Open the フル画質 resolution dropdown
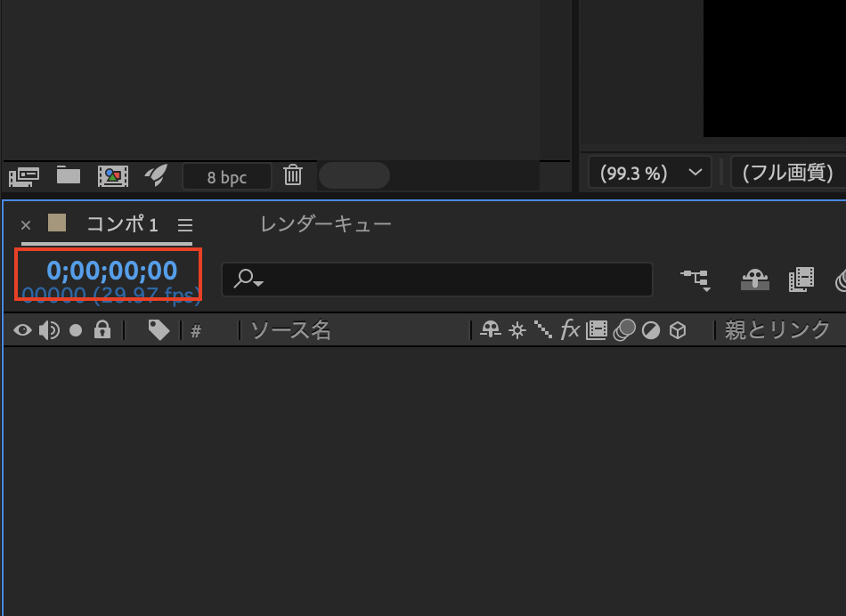 click(x=789, y=173)
